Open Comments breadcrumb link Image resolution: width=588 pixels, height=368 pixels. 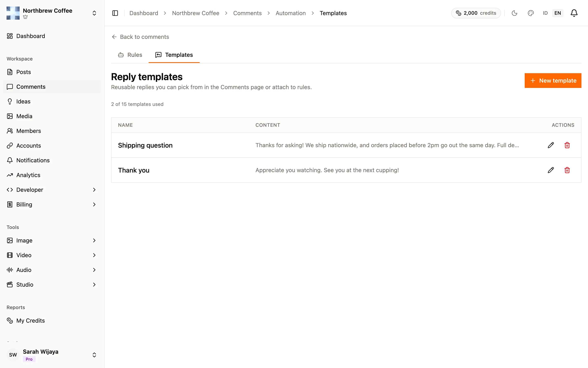(247, 13)
